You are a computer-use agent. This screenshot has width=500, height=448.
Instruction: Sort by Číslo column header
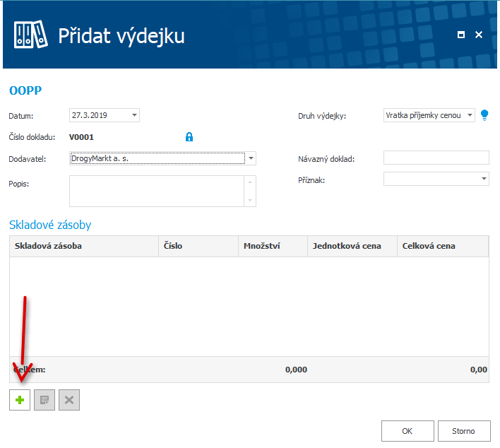click(x=198, y=246)
